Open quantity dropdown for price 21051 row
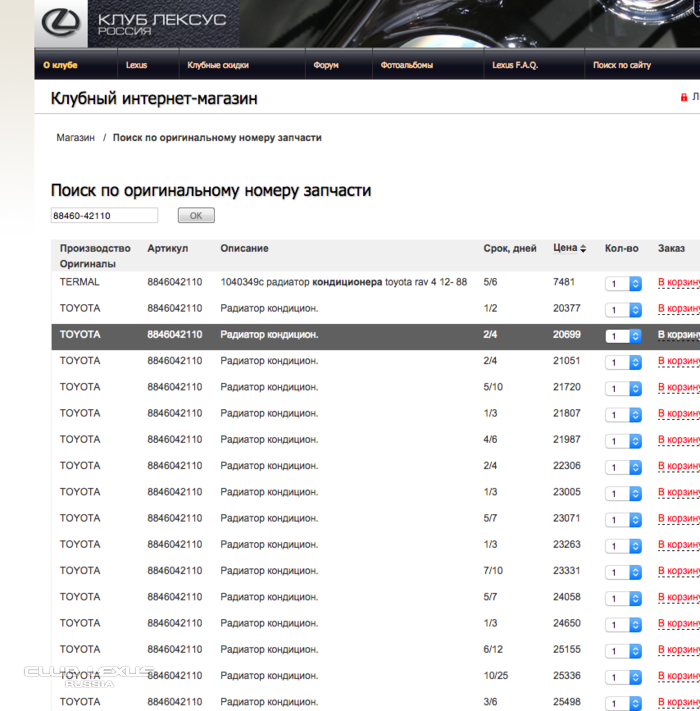700x711 pixels. (x=623, y=363)
